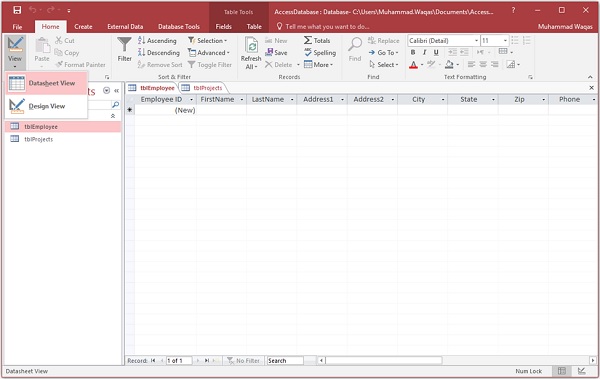Sort Ascending
This screenshot has width=600, height=379.
click(x=157, y=41)
